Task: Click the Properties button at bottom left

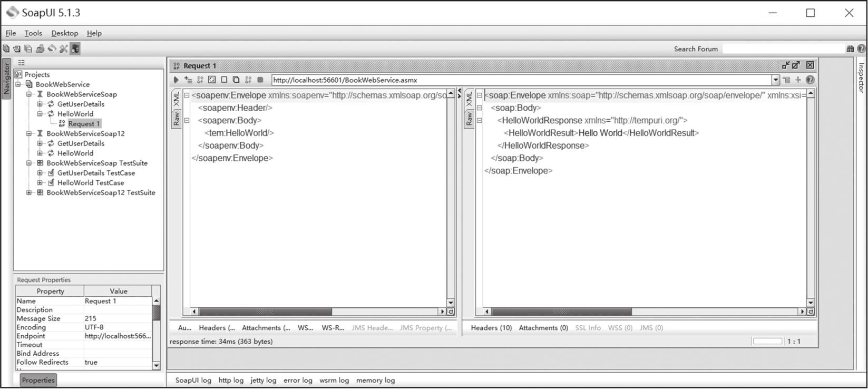Action: coord(38,380)
